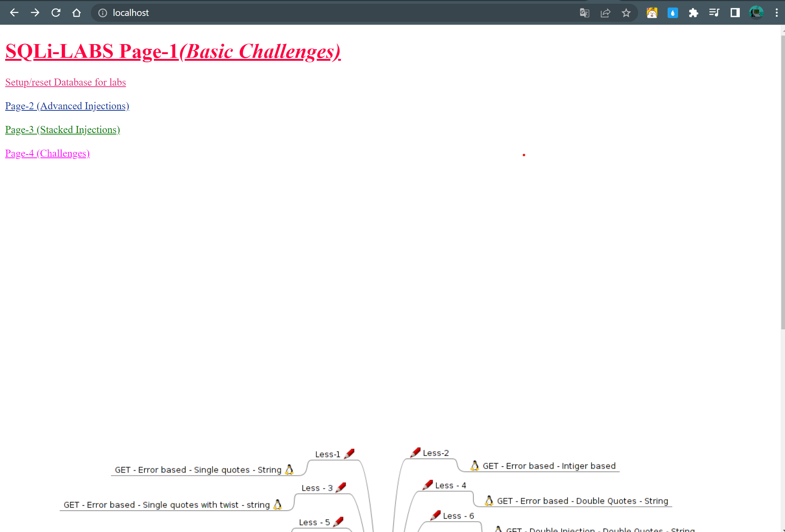Open the blue droplet extension
Screen dimensions: 785x532
coord(672,13)
